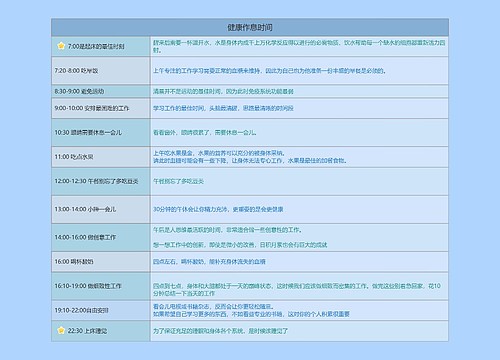Click the '22:30 上床睡觉' cell text
The height and width of the screenshot is (360, 500).
(87, 331)
